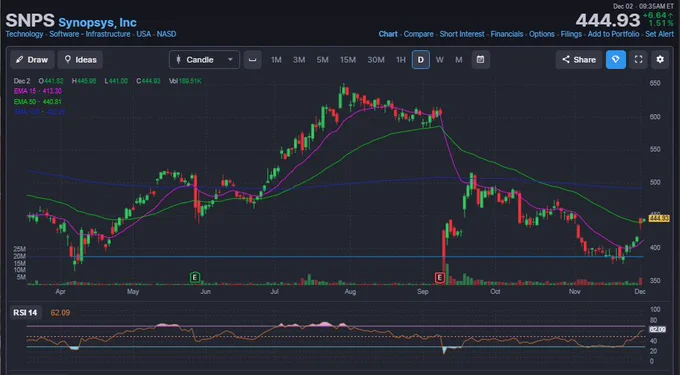Open the Compare link

point(418,34)
